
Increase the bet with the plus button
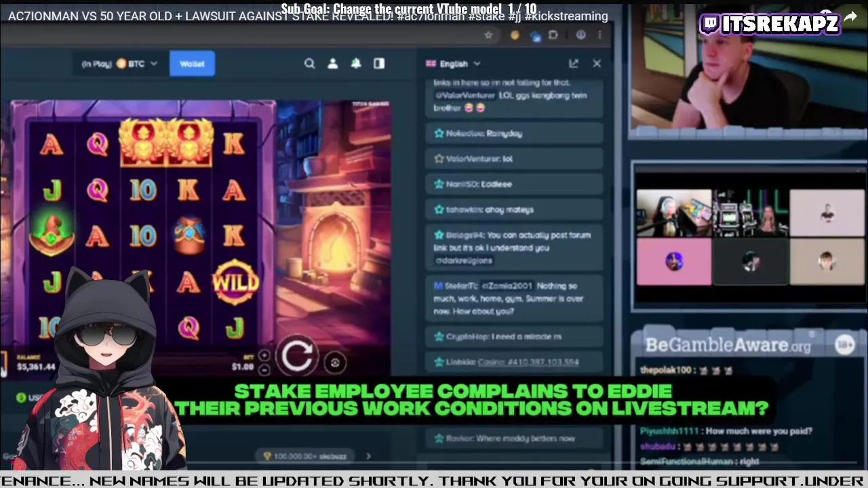coord(264,355)
